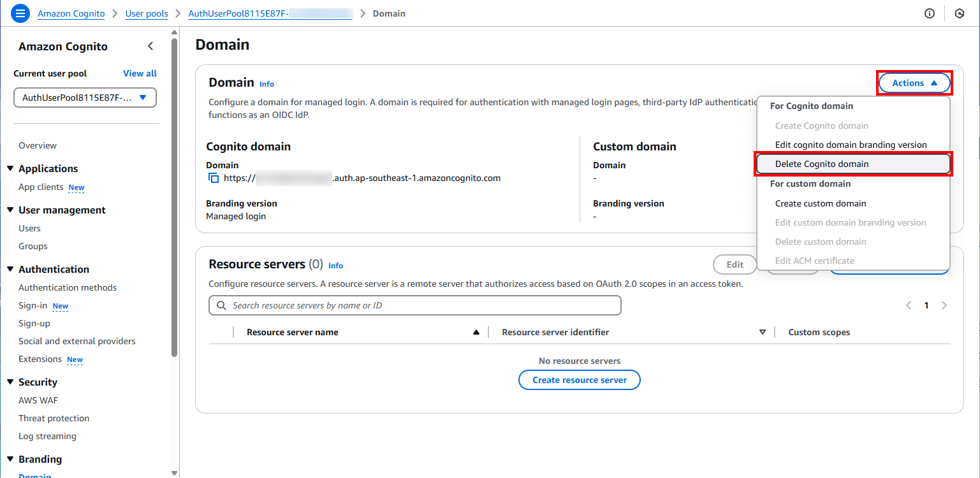This screenshot has width=980, height=478.
Task: Collapse the Amazon Cognito sidebar with chevron
Action: [150, 46]
